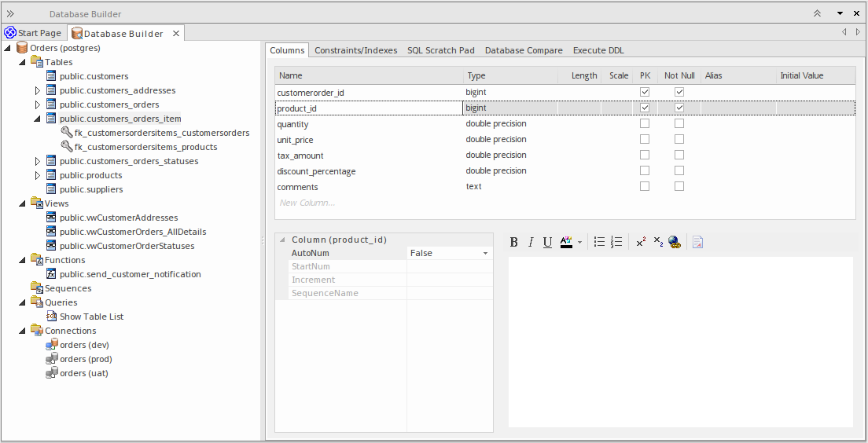Insert hyperlink using the globe icon
This screenshot has height=443, width=868.
(675, 242)
